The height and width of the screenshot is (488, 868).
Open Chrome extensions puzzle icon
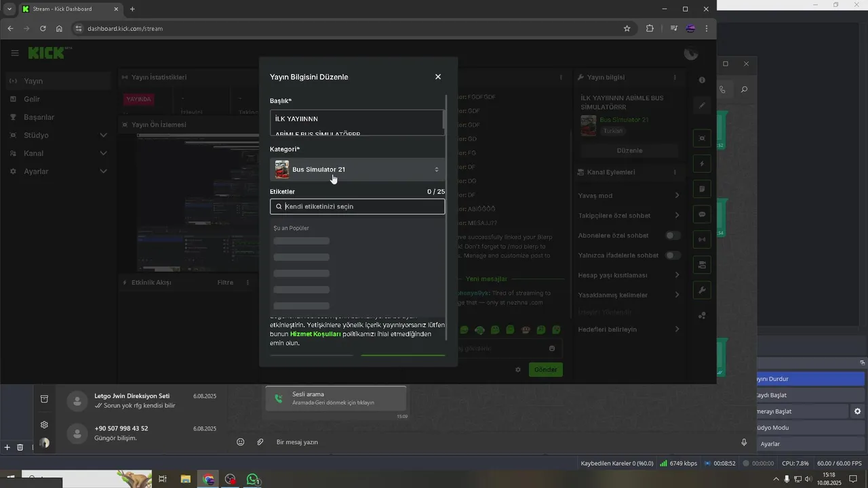click(650, 28)
